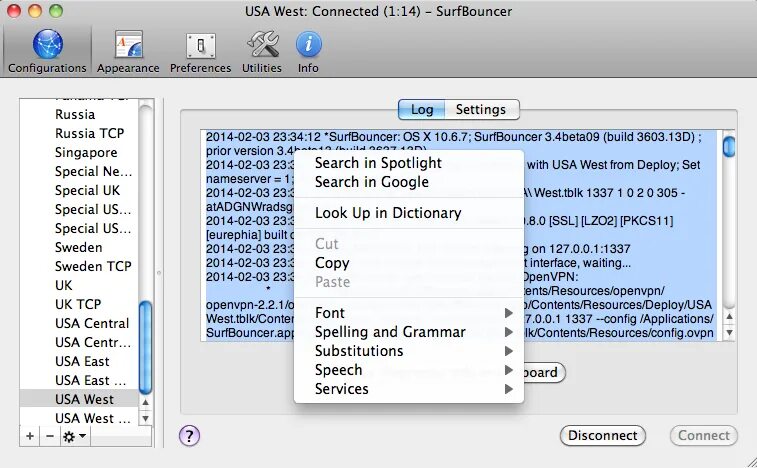Select UK configuration in the list
Viewport: 757px width, 468px height.
[79, 285]
